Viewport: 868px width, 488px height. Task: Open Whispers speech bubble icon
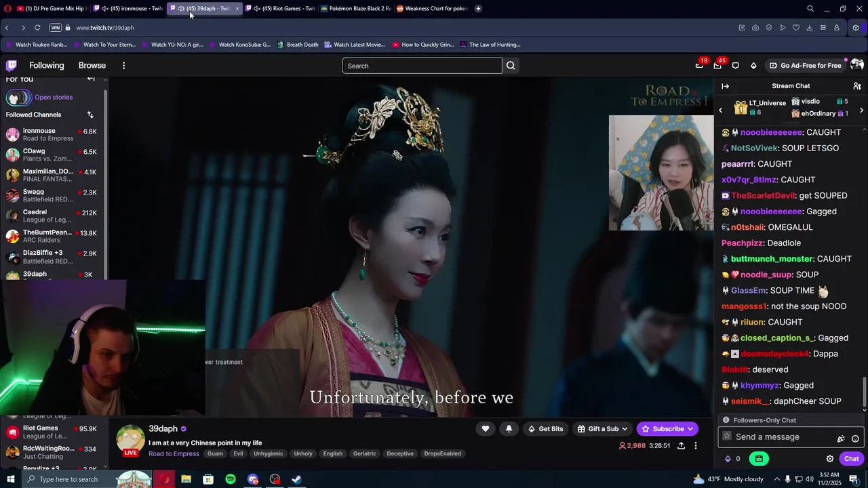tap(735, 66)
